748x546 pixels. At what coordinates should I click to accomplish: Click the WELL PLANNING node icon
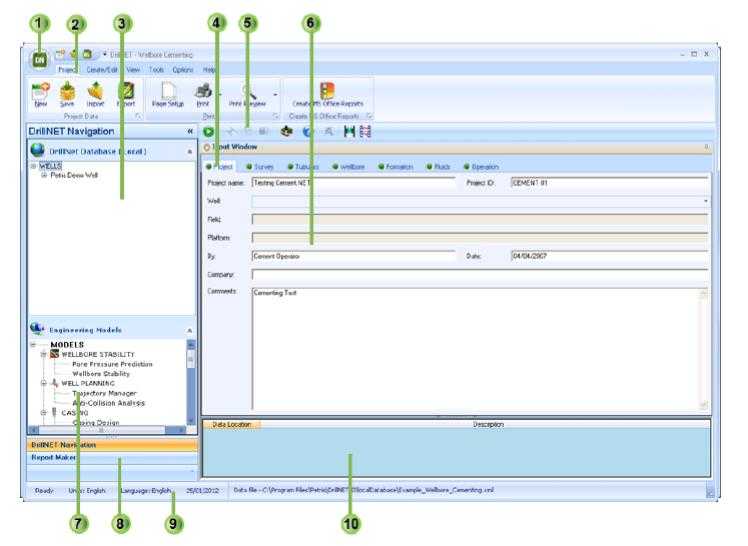point(54,383)
